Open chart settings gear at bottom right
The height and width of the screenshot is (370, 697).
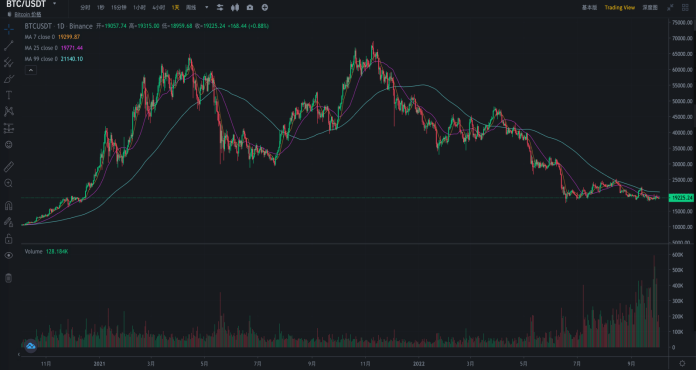pos(682,364)
